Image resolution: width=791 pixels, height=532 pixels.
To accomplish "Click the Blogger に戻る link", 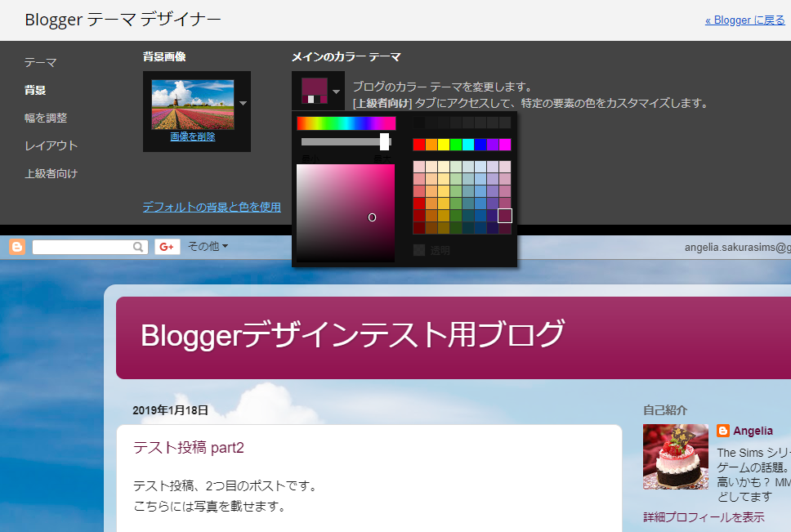I will point(745,20).
